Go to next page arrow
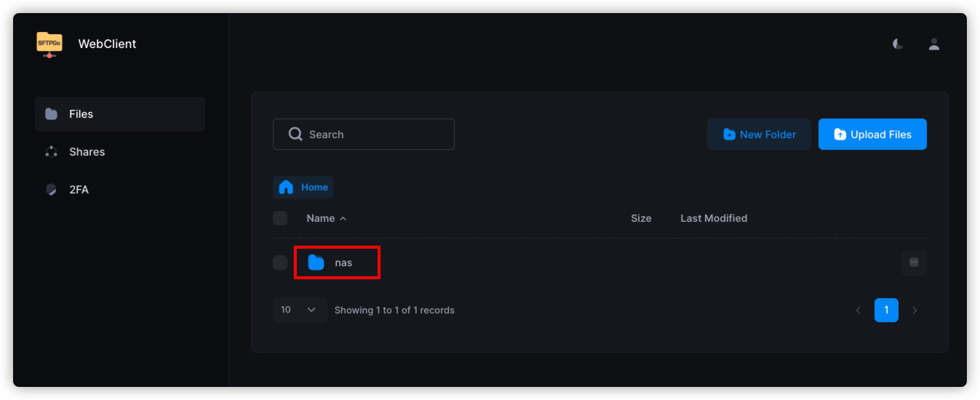980x400 pixels. [915, 311]
